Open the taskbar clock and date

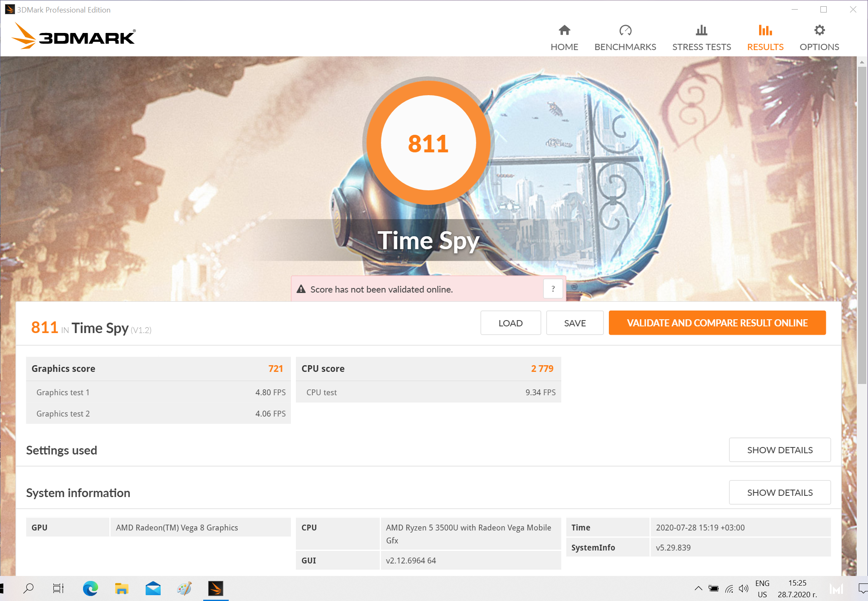point(797,588)
